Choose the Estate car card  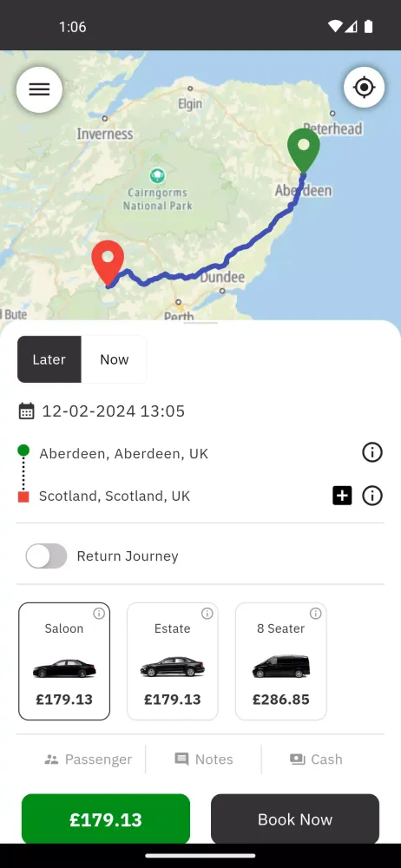(172, 661)
